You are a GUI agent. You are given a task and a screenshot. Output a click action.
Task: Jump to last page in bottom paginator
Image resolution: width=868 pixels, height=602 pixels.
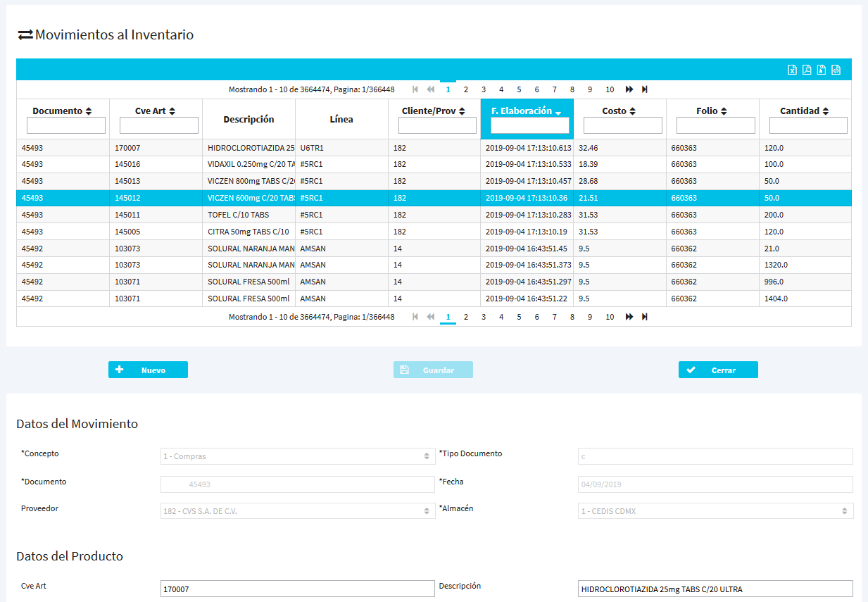point(645,317)
